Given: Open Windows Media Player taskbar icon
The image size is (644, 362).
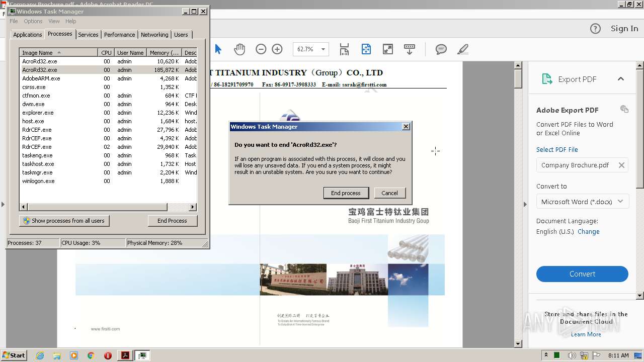Looking at the screenshot, I should (74, 355).
